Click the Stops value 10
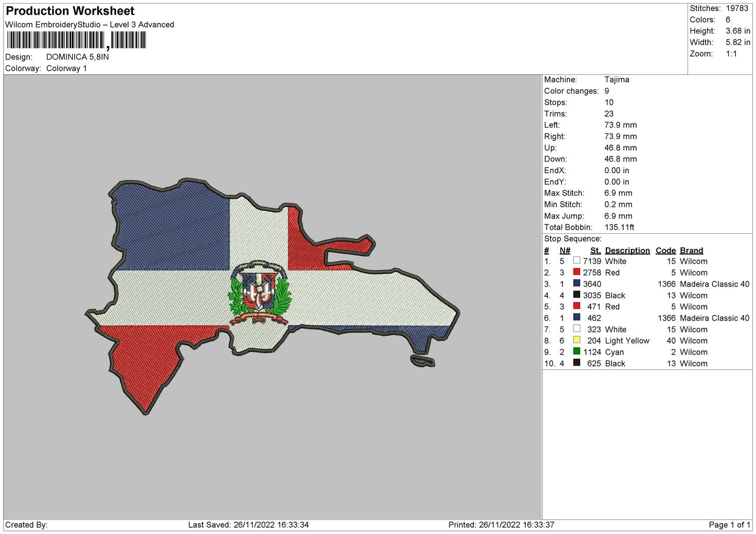756x534 pixels. click(x=609, y=103)
